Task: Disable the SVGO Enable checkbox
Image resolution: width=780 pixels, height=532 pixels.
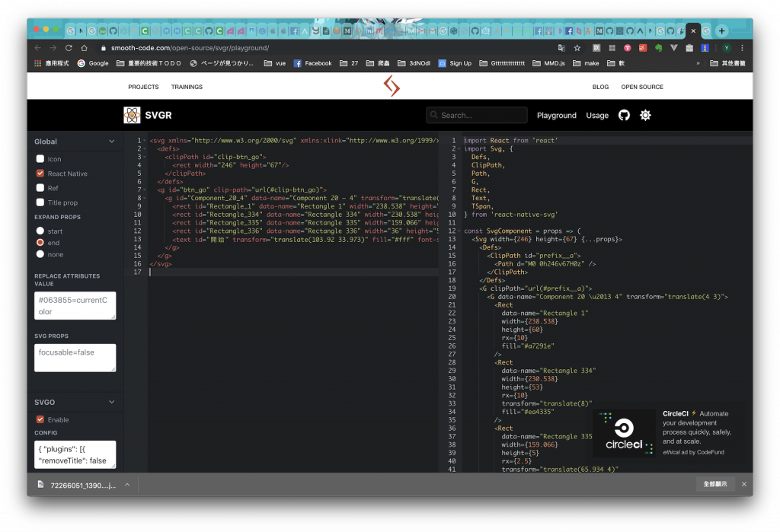Action: 40,419
